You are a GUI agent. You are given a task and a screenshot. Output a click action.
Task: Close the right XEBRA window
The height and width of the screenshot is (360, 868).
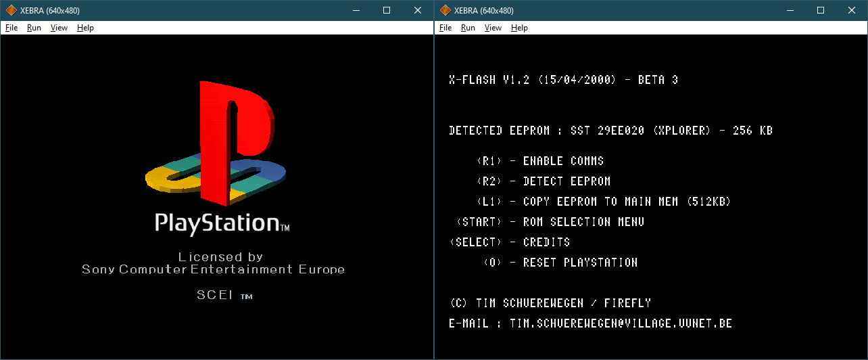852,10
